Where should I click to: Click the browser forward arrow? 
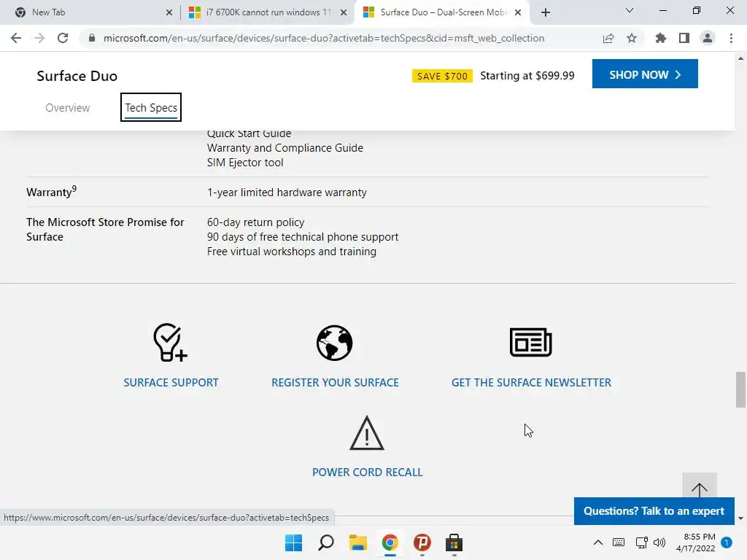(39, 38)
